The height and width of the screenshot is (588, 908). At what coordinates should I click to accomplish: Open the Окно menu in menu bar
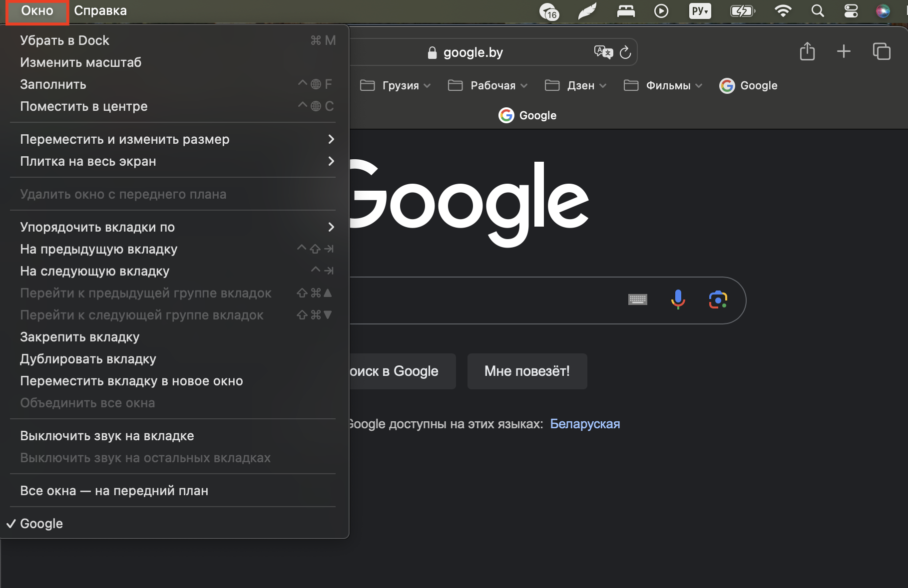[x=37, y=10]
